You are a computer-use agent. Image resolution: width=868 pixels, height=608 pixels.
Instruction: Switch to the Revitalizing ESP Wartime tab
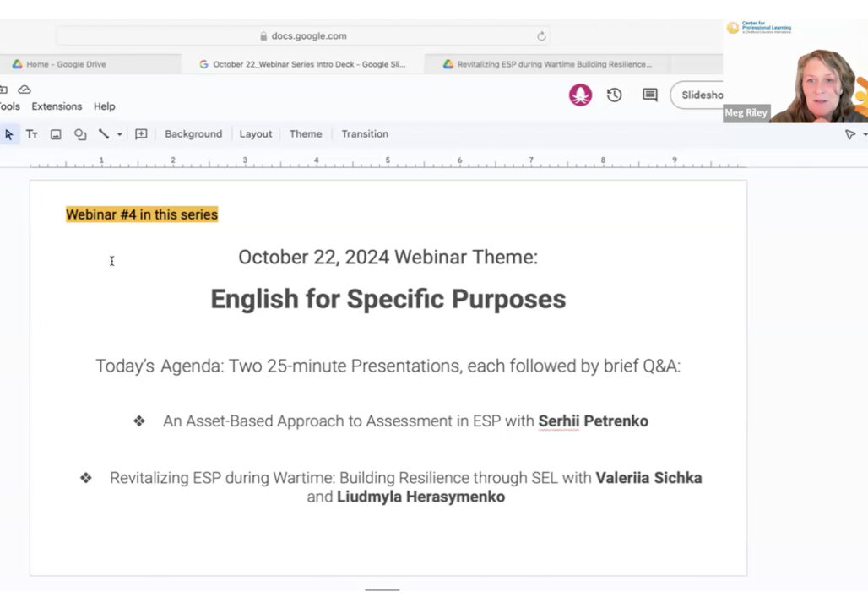(549, 63)
